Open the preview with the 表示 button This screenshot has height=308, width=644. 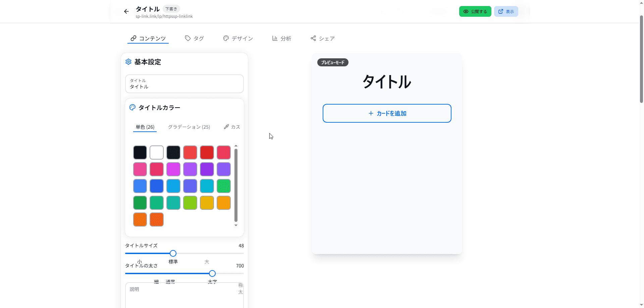coord(506,11)
